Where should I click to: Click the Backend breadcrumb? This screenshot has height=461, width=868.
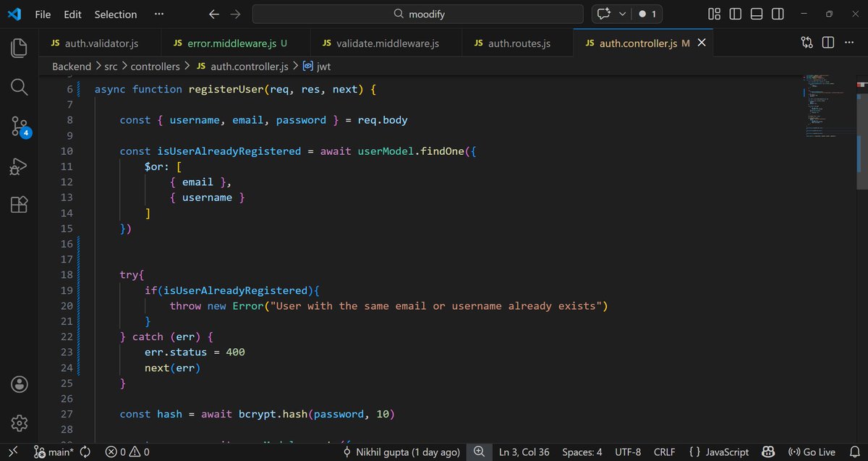[x=72, y=66]
